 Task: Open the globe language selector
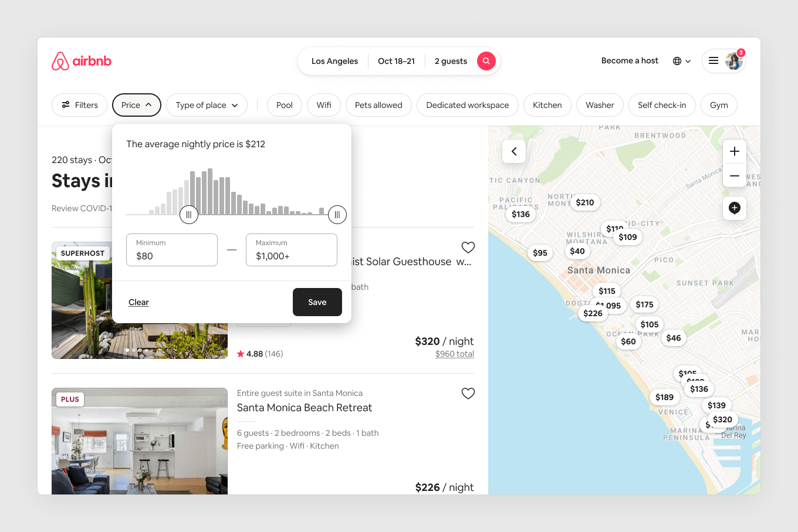tap(681, 61)
